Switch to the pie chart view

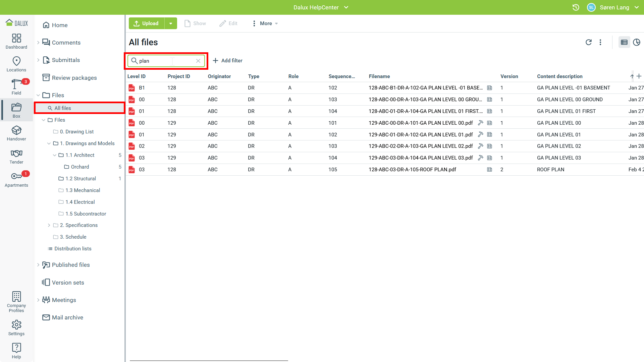tap(637, 42)
